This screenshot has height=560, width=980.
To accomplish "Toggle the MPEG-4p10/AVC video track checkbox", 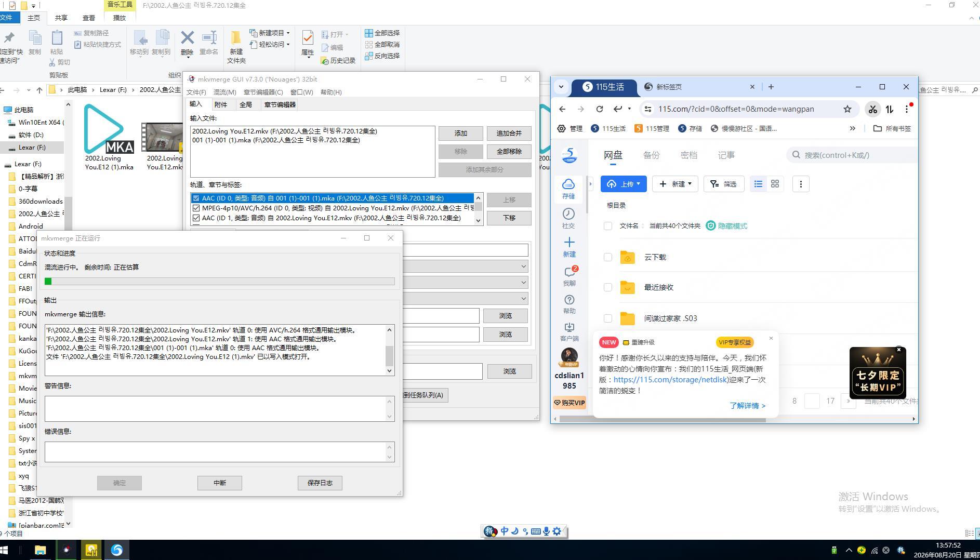I will click(196, 208).
